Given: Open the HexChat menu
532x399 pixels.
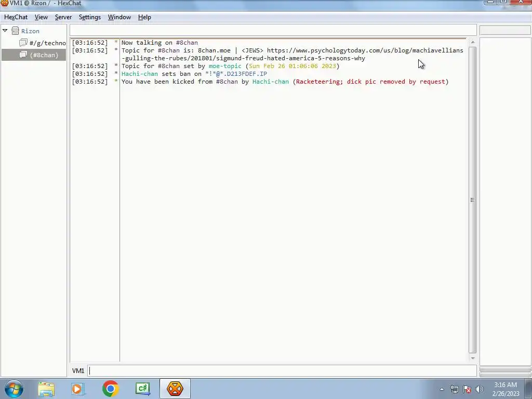Looking at the screenshot, I should click(16, 17).
